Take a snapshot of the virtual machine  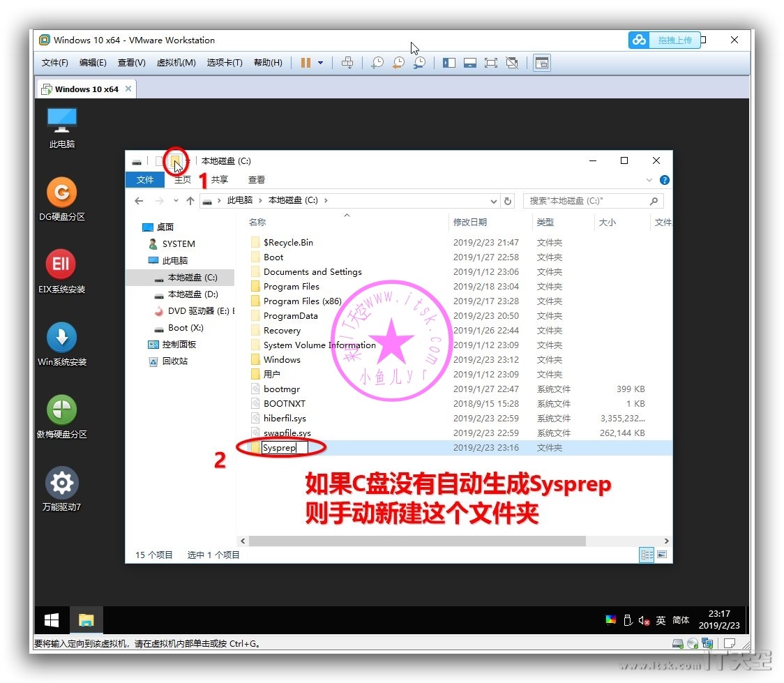coord(377,63)
